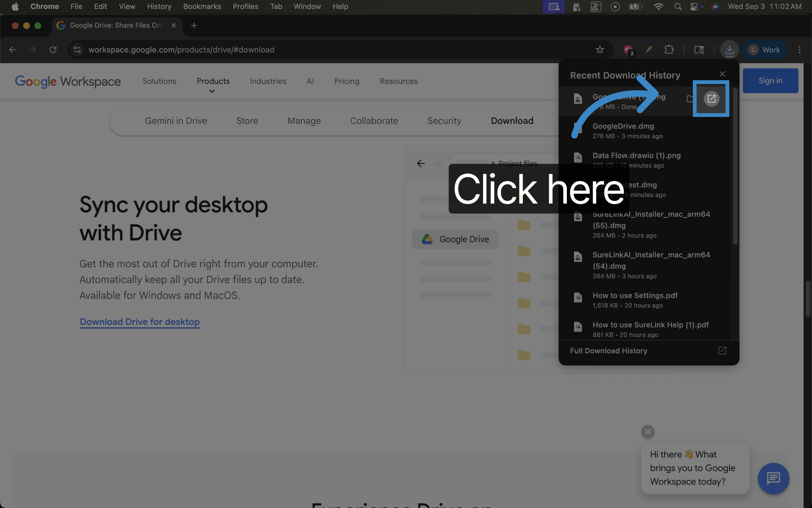
Task: Go back to previous page
Action: tap(12, 50)
